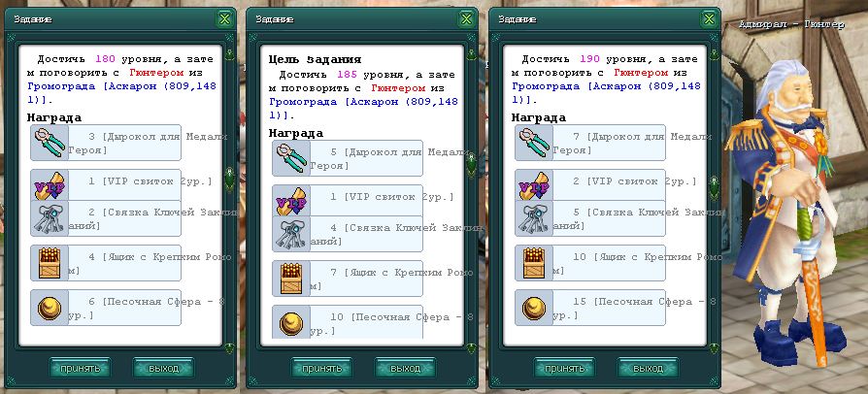This screenshot has height=394, width=868.
Task: Click the key bundle icon in level 185 quest
Action: click(291, 234)
